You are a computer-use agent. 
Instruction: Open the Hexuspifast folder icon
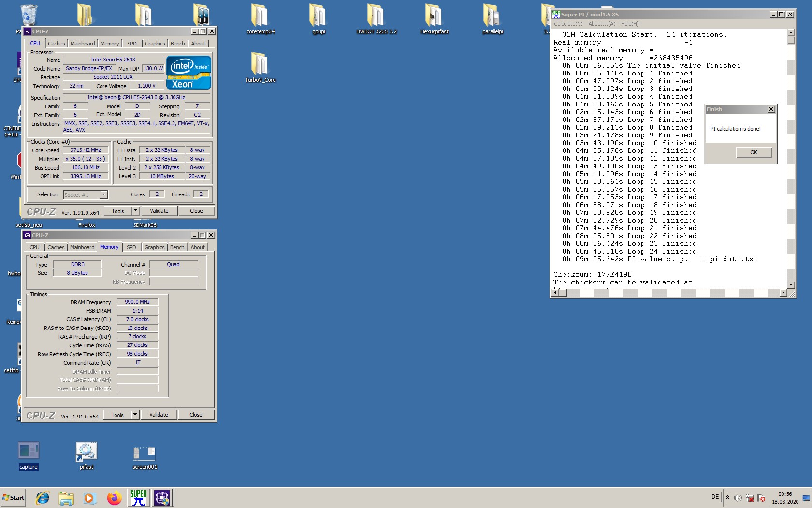pos(434,19)
